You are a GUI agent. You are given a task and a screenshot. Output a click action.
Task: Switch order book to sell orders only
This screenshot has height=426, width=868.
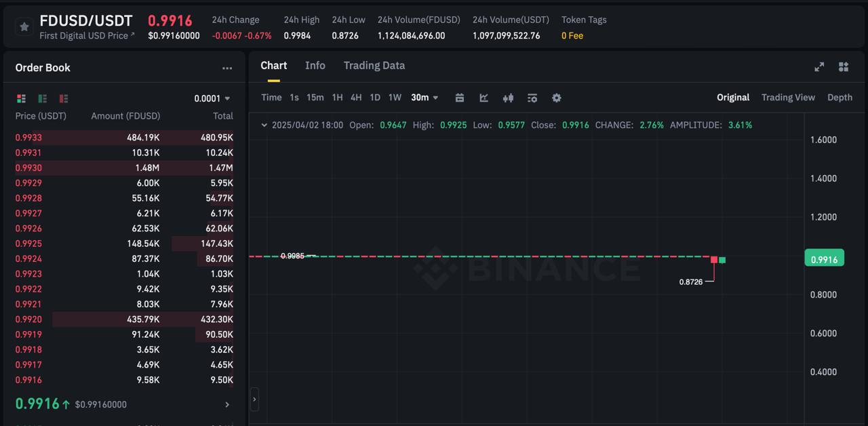64,98
